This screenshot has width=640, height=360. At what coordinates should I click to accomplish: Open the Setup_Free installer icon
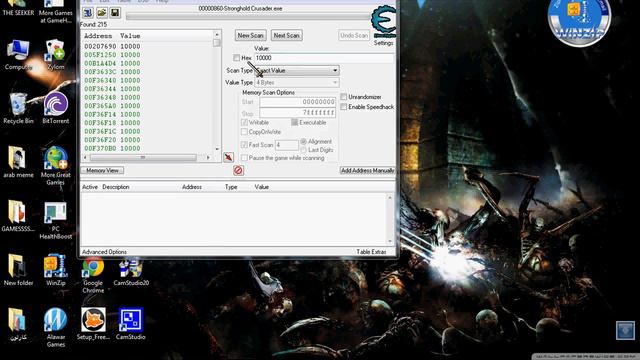point(93,324)
